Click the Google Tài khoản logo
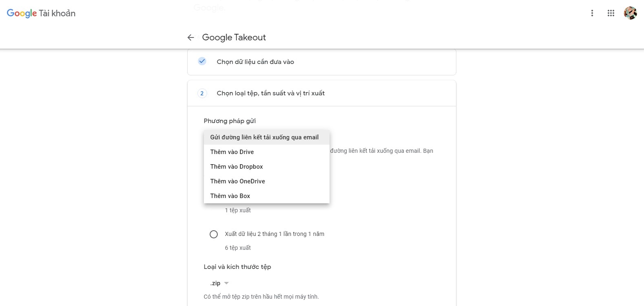This screenshot has height=306, width=644. [41, 13]
